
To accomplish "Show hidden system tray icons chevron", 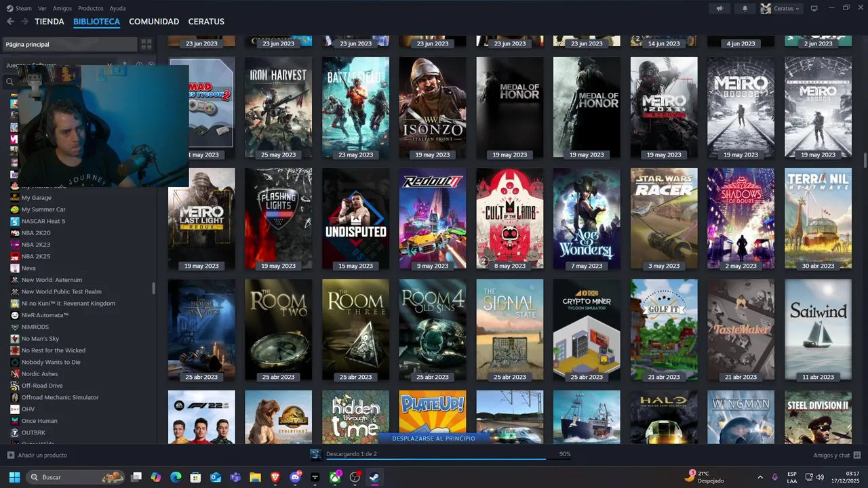I will pyautogui.click(x=759, y=477).
